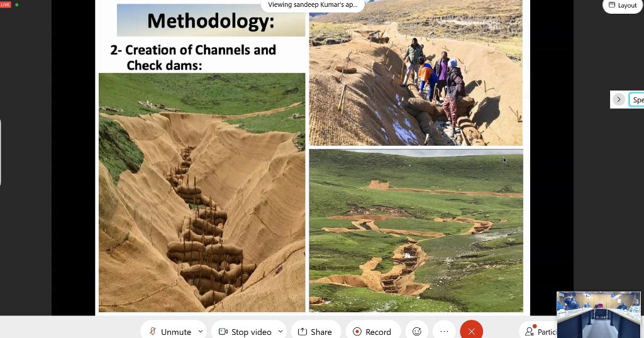The width and height of the screenshot is (644, 338).
Task: Open the Layout options button
Action: (x=623, y=5)
